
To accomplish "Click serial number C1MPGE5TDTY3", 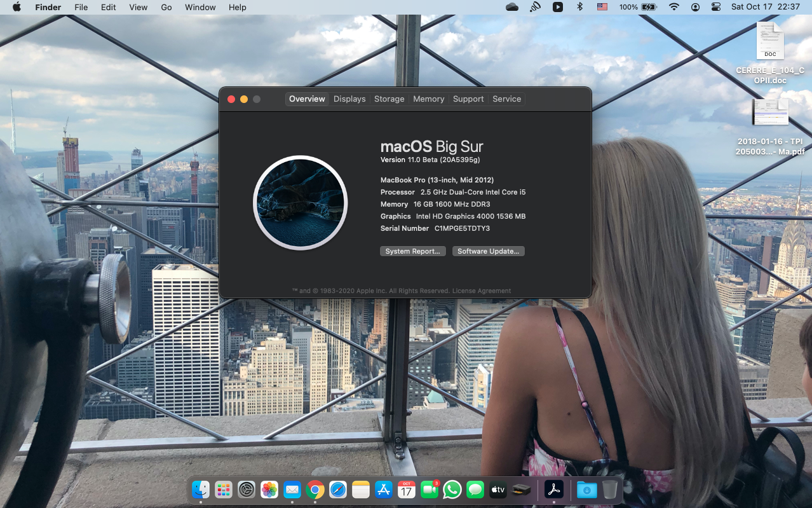I will pos(462,228).
